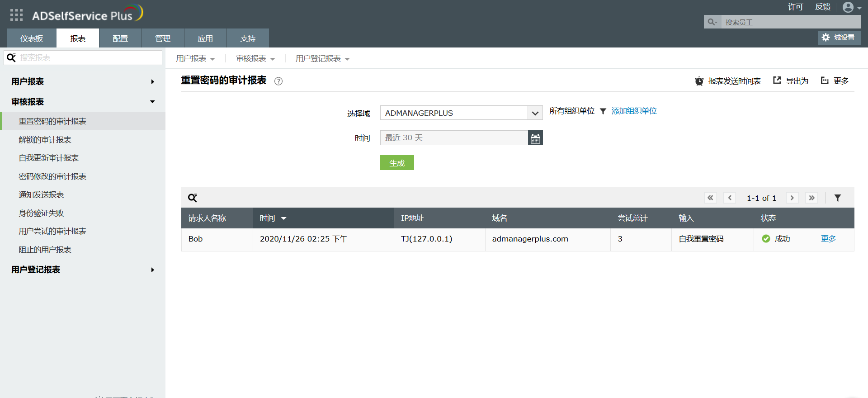Viewport: 868px width, 398px height.
Task: Switch to the 支持 tab
Action: pos(248,38)
